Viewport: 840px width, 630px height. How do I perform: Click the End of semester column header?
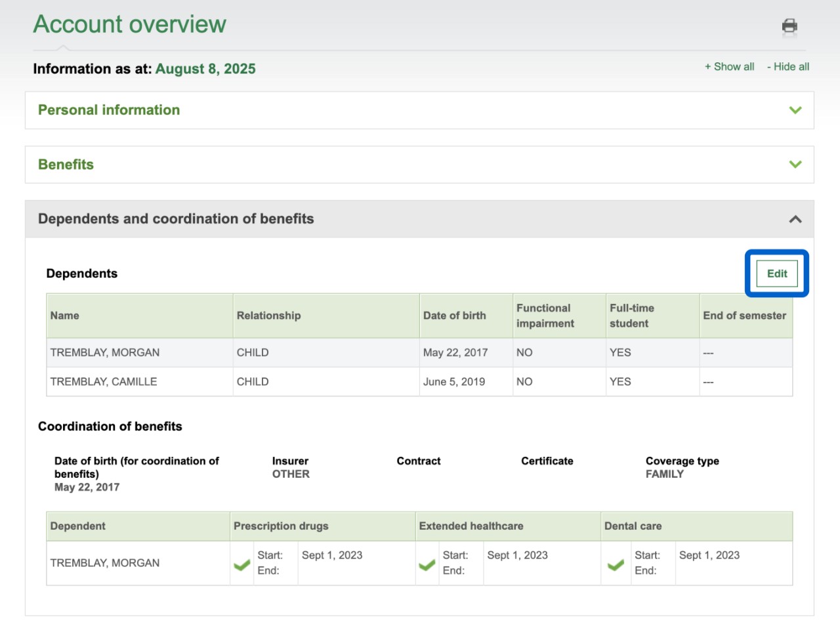tap(744, 316)
